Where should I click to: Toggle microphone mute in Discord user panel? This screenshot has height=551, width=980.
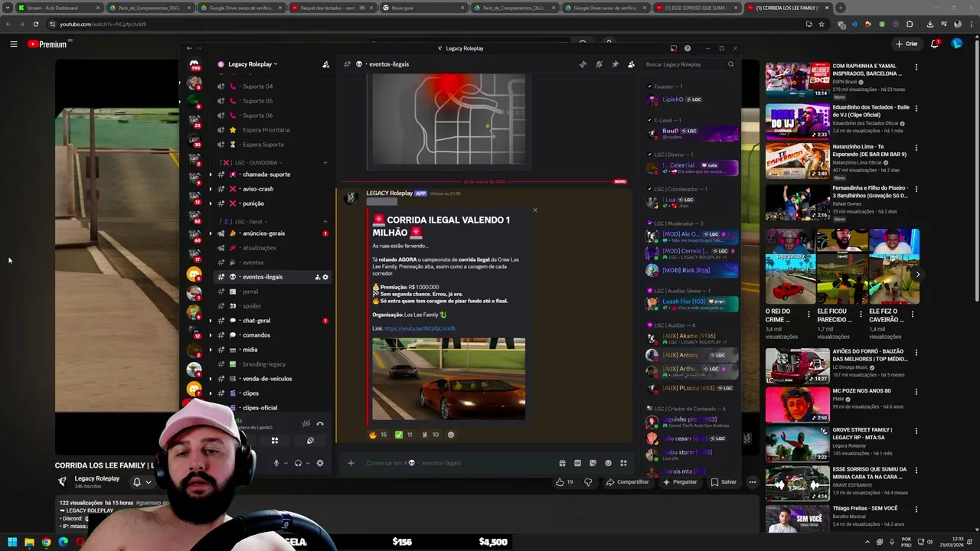tap(276, 463)
